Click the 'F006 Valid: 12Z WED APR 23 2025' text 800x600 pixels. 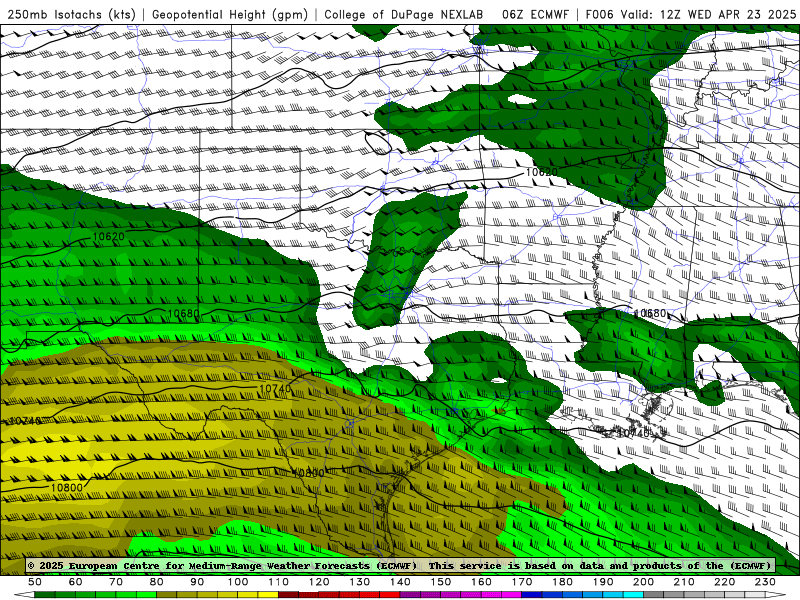691,14
